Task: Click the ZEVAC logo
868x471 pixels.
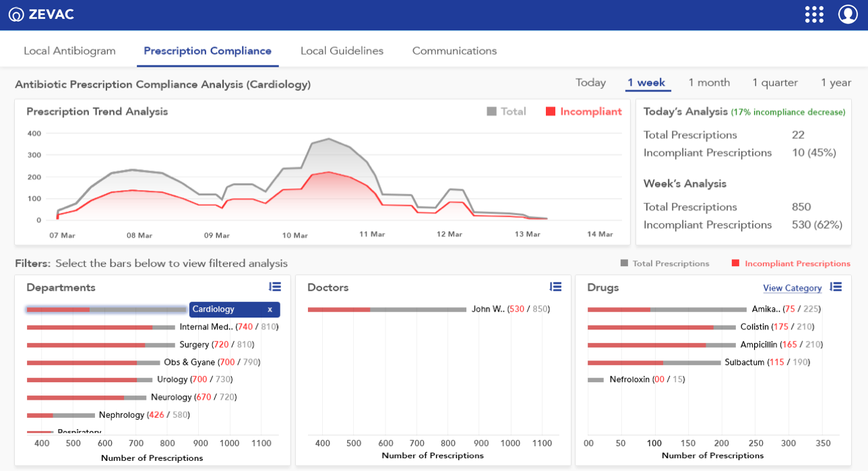Action: coord(41,15)
